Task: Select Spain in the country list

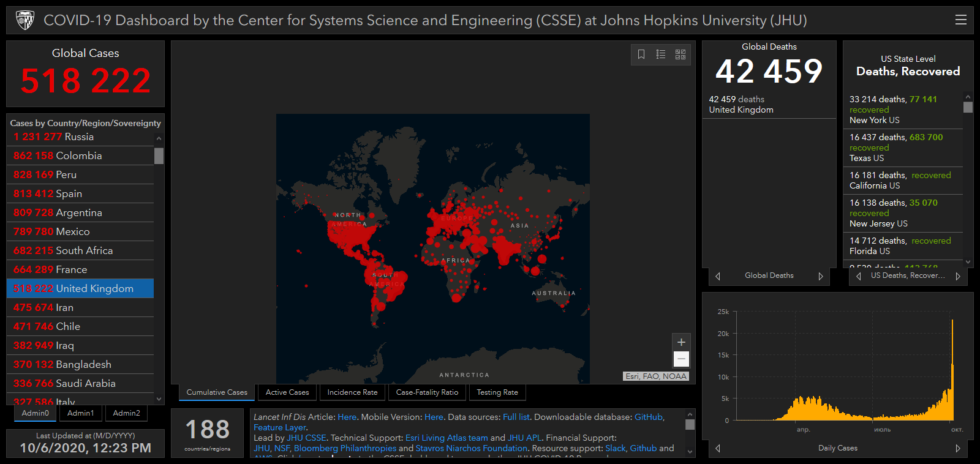Action: point(80,193)
